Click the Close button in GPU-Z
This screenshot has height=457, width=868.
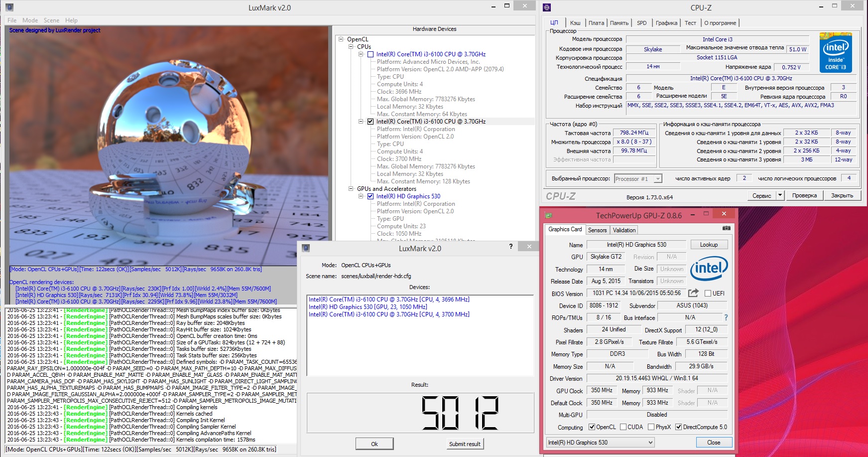point(714,443)
